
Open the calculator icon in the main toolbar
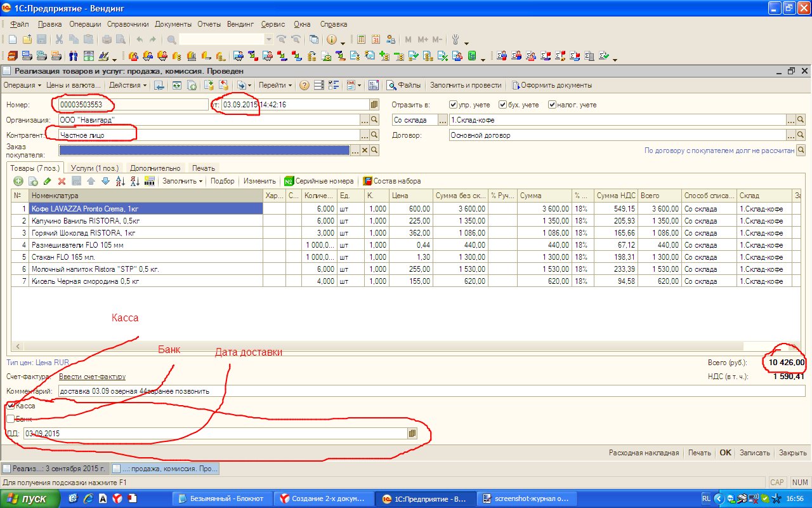[362, 39]
